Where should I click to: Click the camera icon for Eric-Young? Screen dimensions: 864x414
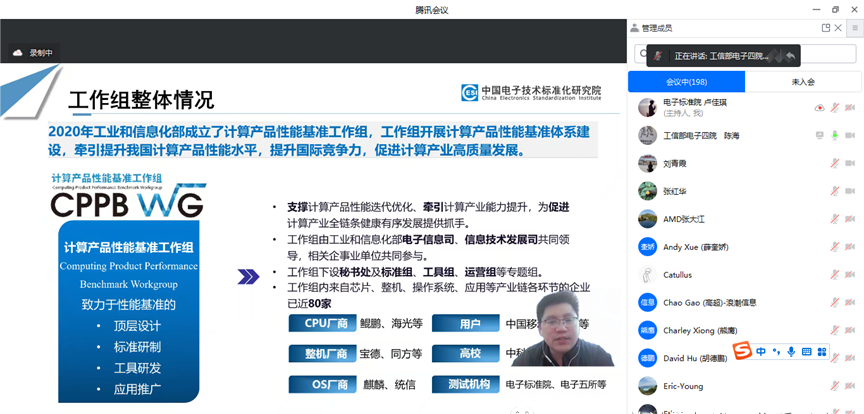point(850,386)
